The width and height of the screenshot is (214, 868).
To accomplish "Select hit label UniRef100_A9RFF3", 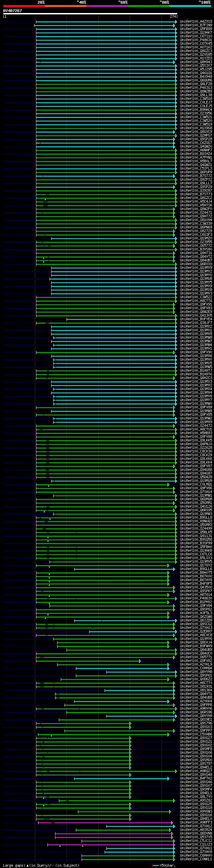I will coord(196,823).
